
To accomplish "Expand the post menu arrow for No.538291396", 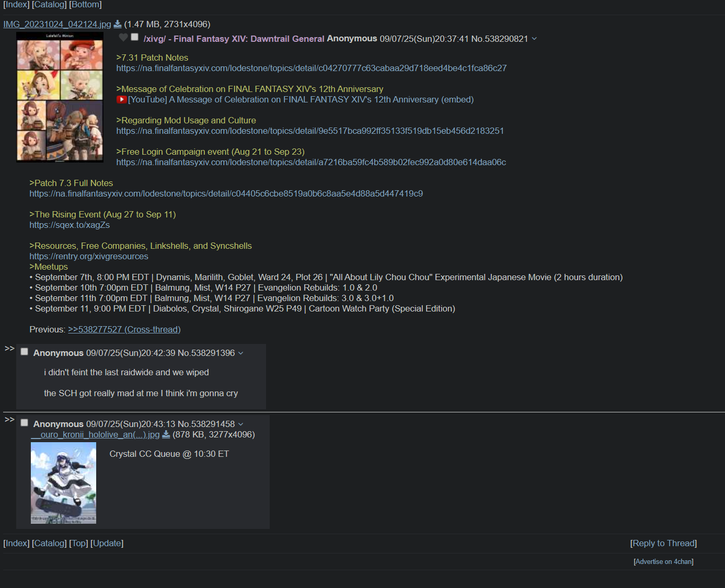I will [241, 353].
